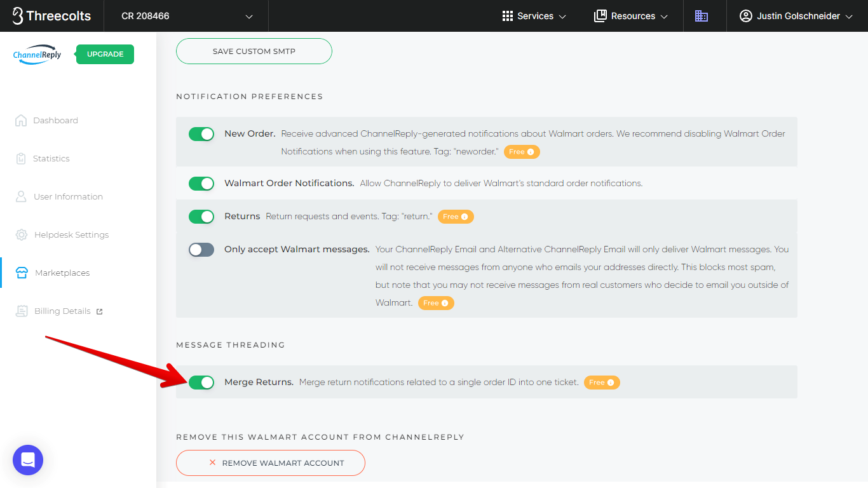Open the Resources library icon menu

(x=600, y=16)
